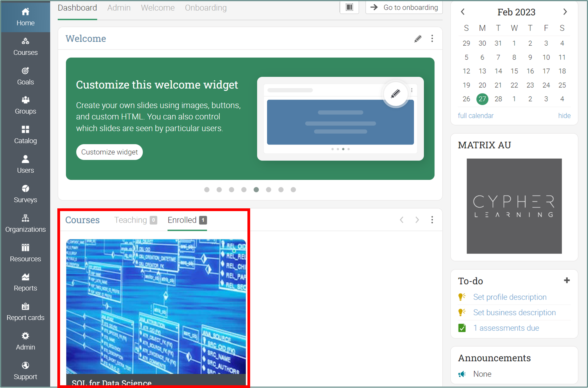588x388 pixels.
Task: Open Welcome widget three-dot menu
Action: click(432, 39)
